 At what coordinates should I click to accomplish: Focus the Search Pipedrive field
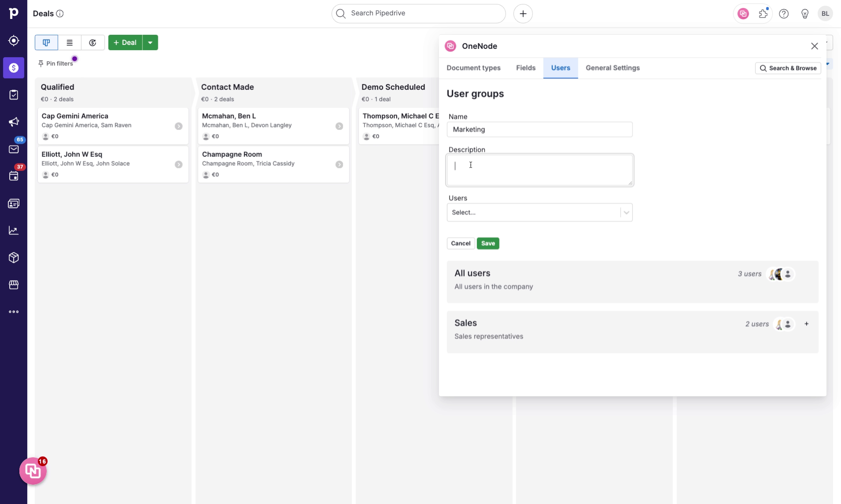coord(418,14)
